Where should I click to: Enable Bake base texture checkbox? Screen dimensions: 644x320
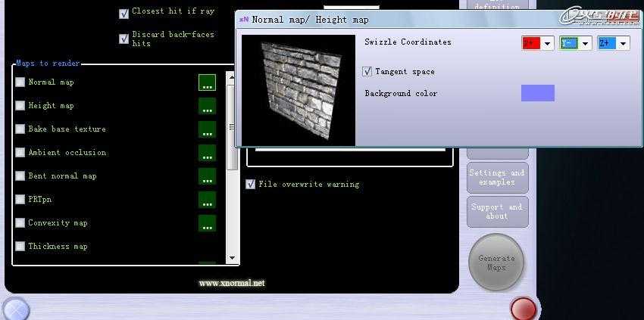click(x=20, y=129)
